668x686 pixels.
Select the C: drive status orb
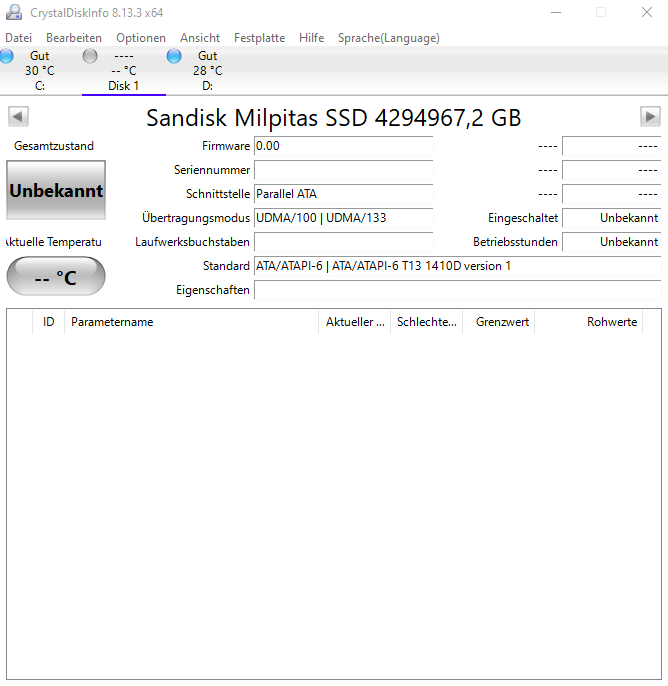pyautogui.click(x=6, y=56)
